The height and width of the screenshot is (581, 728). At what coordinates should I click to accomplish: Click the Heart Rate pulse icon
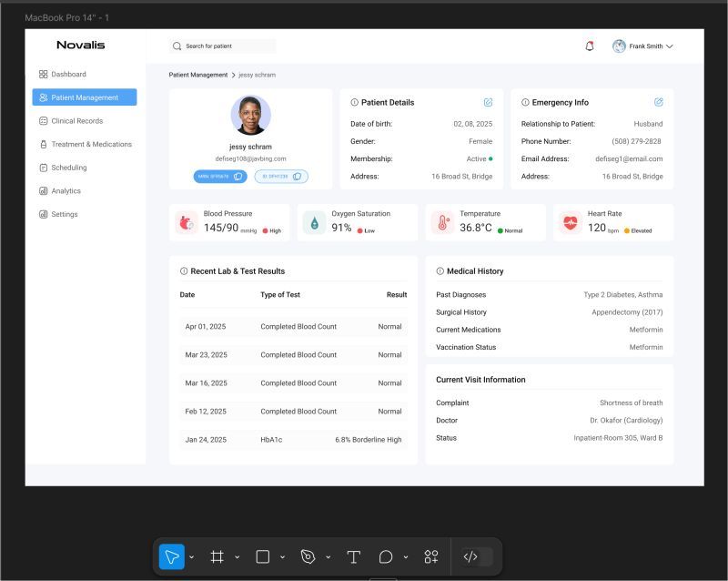pos(571,222)
